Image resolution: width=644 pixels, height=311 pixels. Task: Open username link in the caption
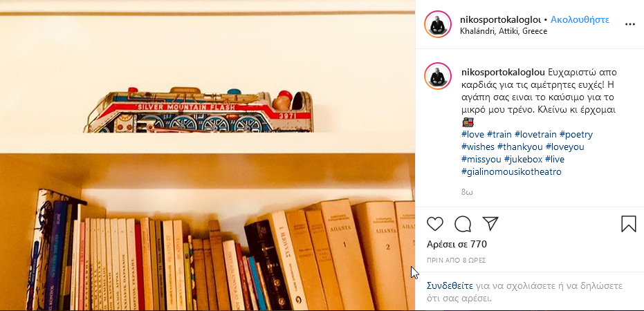503,72
